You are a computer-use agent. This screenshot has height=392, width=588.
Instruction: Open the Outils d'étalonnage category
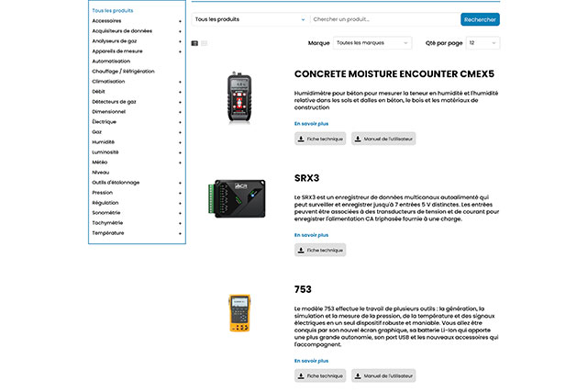coord(116,183)
